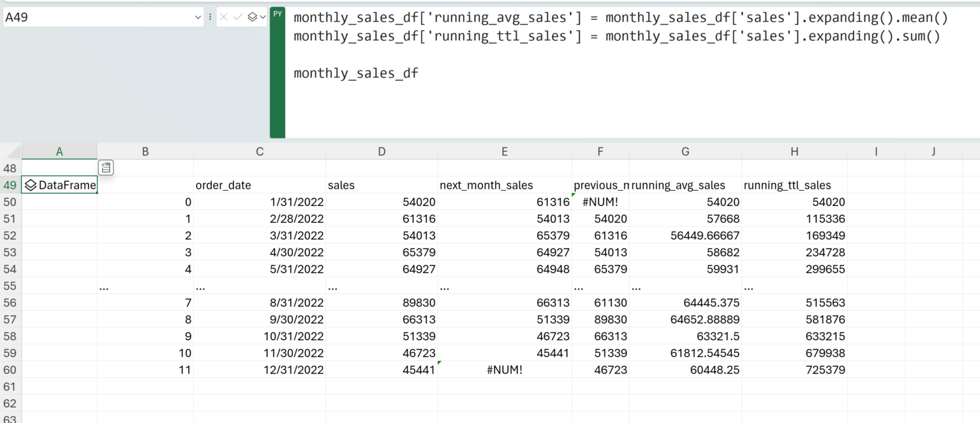
Task: Click inside the A49 Name Box field
Action: (96, 17)
